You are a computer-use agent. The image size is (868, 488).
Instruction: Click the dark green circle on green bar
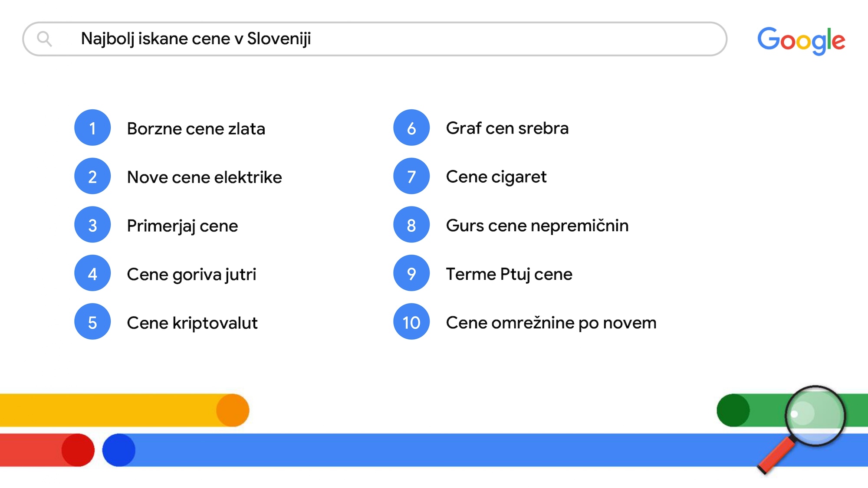pos(733,410)
